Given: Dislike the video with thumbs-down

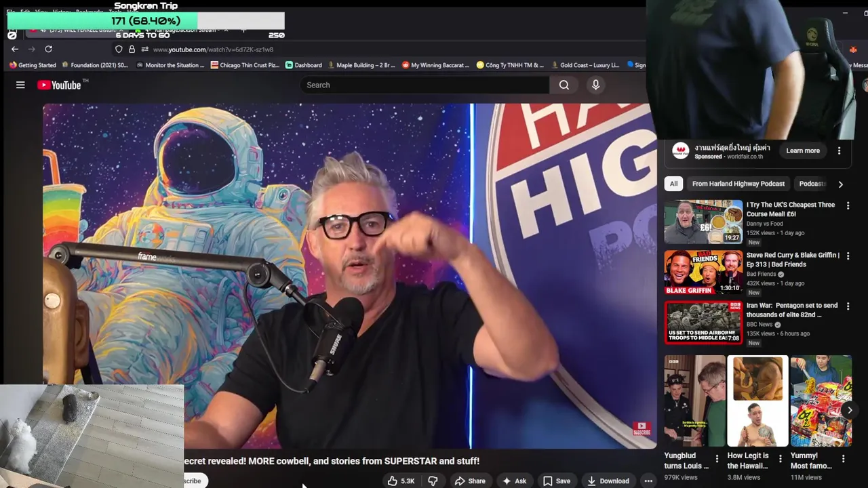Looking at the screenshot, I should (433, 481).
